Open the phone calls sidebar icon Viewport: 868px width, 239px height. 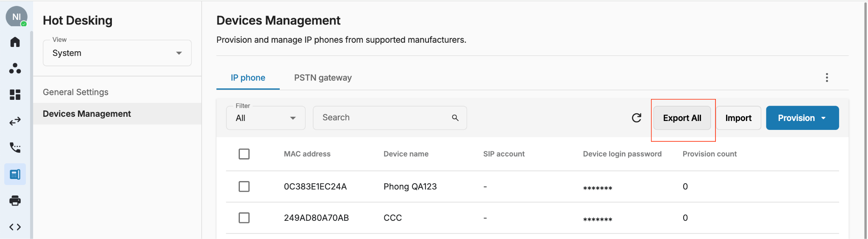15,147
